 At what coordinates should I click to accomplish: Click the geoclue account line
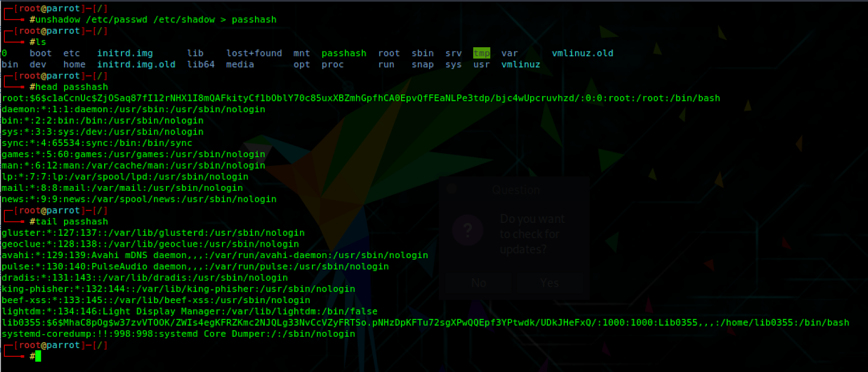click(150, 244)
